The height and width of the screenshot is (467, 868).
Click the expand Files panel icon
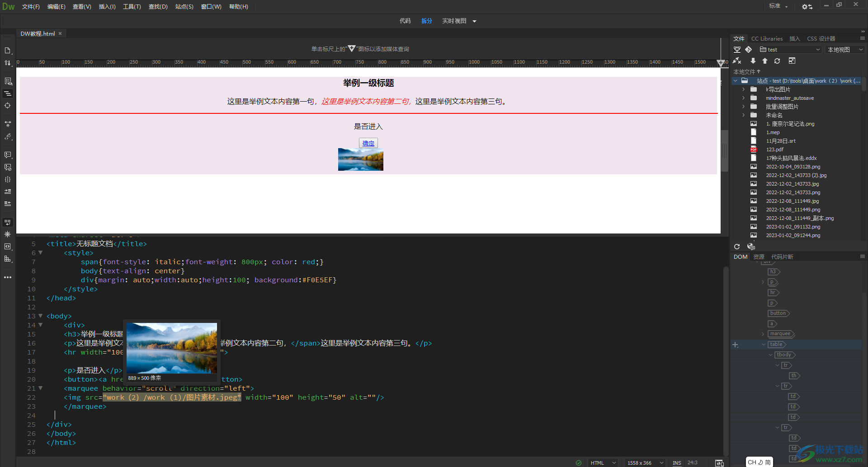tap(792, 61)
